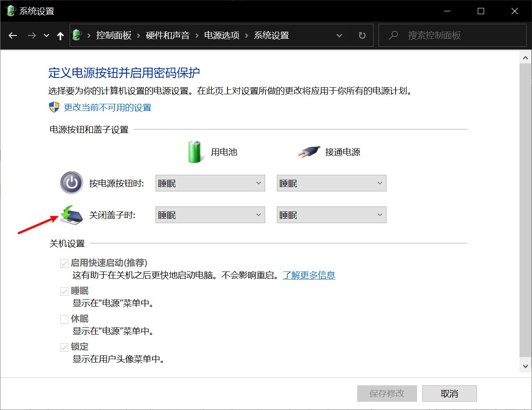Screen dimensions: 532x410
Task: Go back with the left arrow button
Action: coord(13,35)
